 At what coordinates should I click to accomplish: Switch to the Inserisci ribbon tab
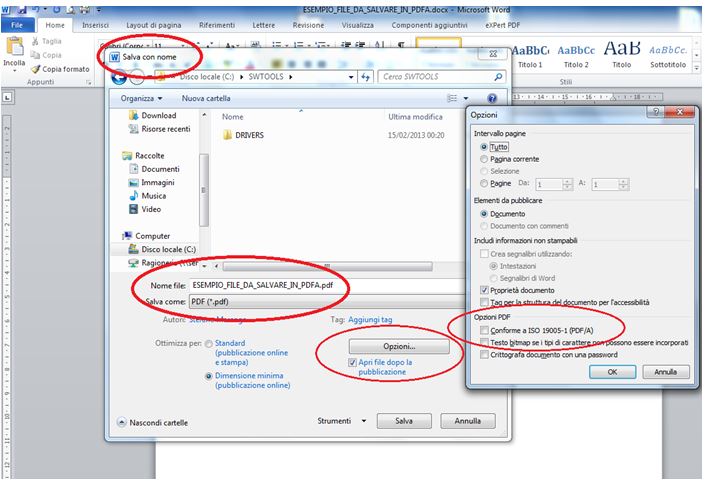coord(96,24)
